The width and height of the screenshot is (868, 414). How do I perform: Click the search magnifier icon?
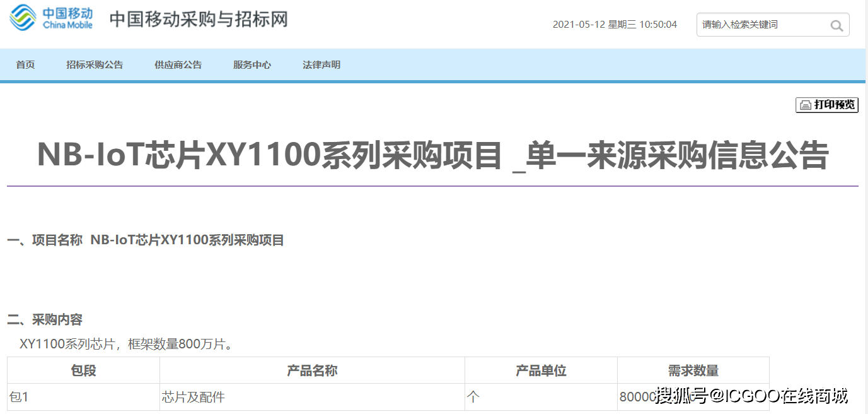click(836, 26)
